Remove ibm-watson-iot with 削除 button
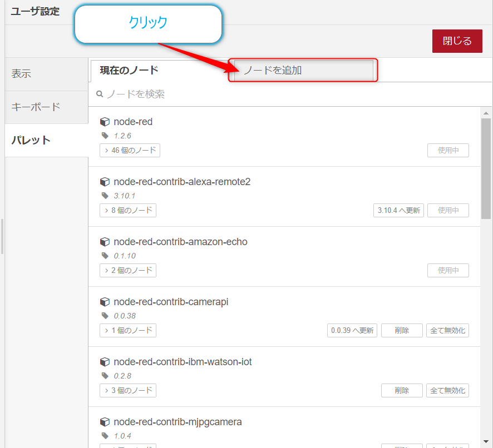Viewport: 493px width, 448px height. [x=402, y=390]
